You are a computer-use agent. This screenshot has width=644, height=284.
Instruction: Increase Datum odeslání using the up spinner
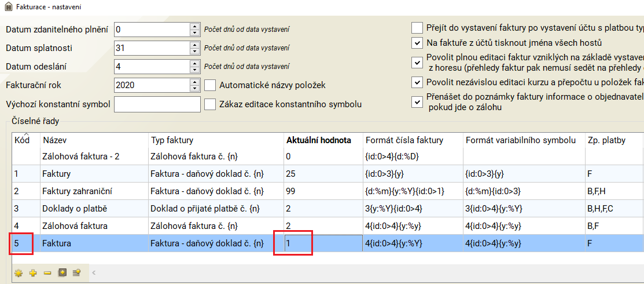[x=194, y=63]
